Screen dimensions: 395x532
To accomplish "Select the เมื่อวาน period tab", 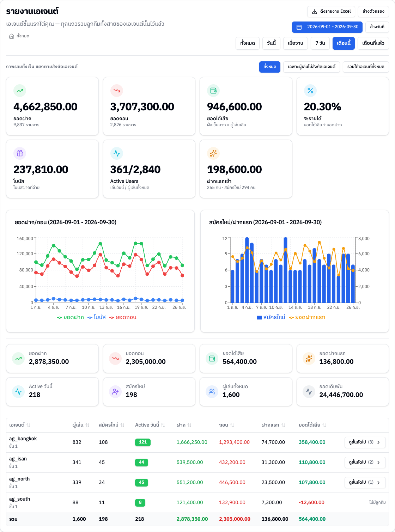I will (296, 43).
